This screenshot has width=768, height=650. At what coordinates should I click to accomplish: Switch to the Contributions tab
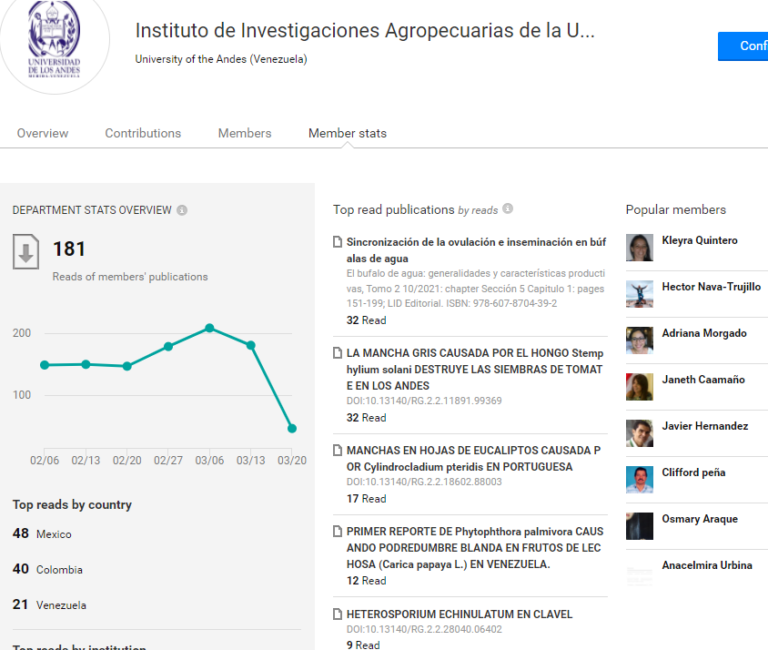click(143, 133)
